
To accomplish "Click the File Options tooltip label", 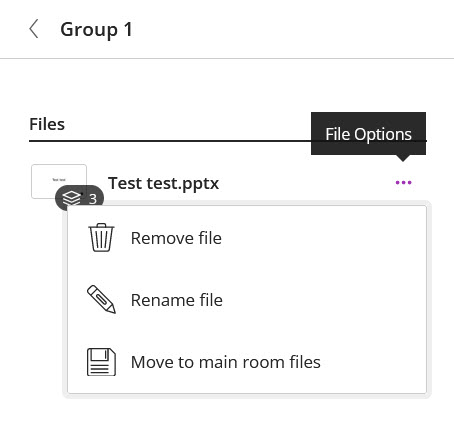I will click(x=368, y=134).
